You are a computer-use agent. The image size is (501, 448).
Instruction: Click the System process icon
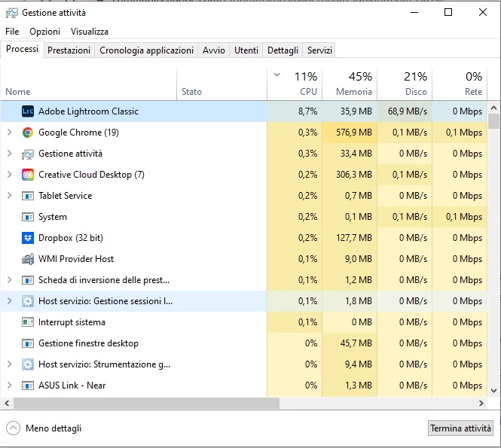[x=28, y=217]
